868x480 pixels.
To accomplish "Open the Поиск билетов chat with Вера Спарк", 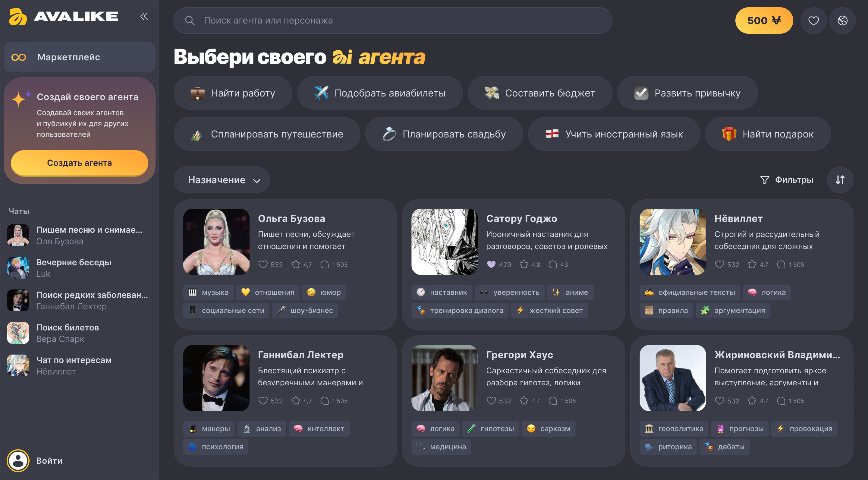I will coord(78,333).
